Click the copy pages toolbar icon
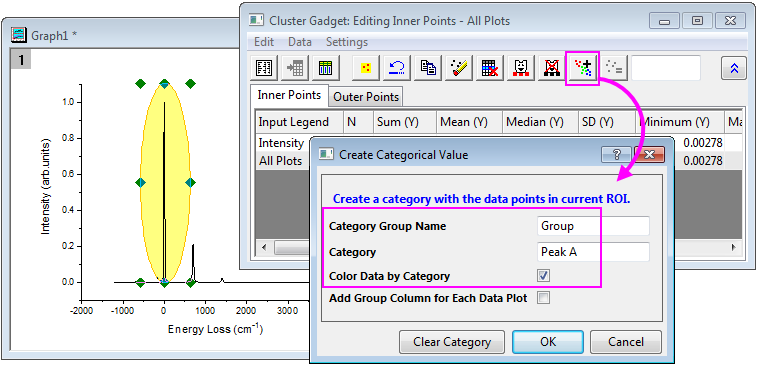 coord(428,69)
